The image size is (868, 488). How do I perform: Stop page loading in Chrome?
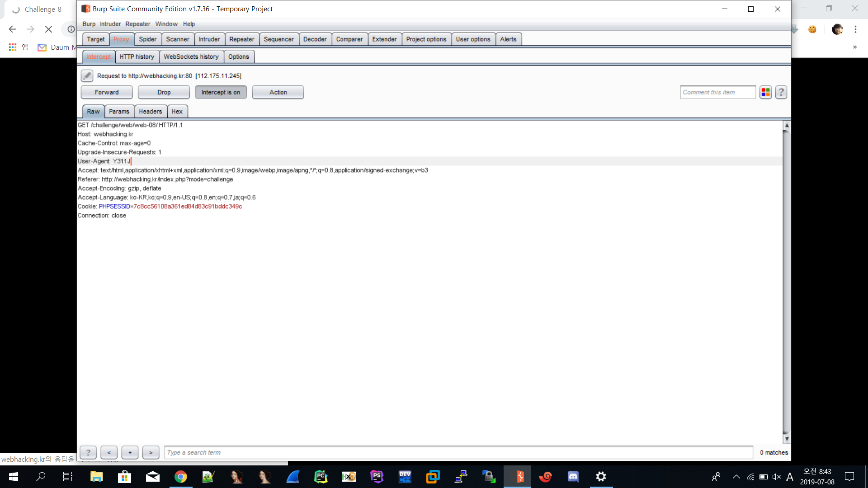coord(48,29)
